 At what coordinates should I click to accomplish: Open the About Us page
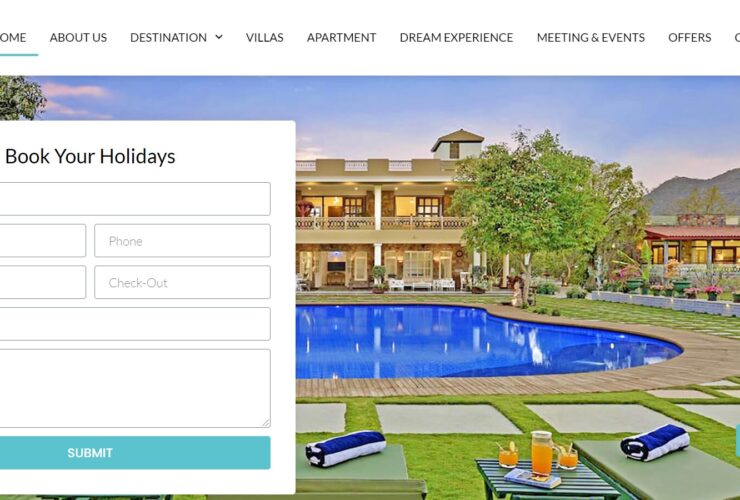[x=78, y=37]
